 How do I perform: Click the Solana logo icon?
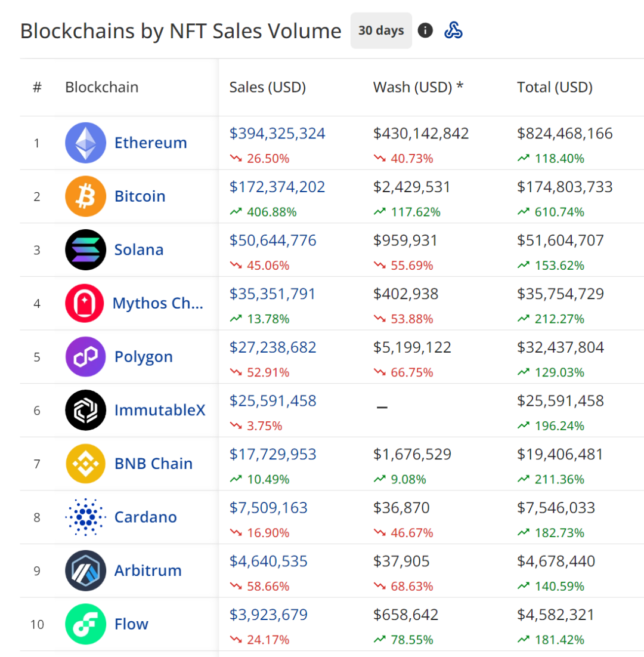pos(85,249)
